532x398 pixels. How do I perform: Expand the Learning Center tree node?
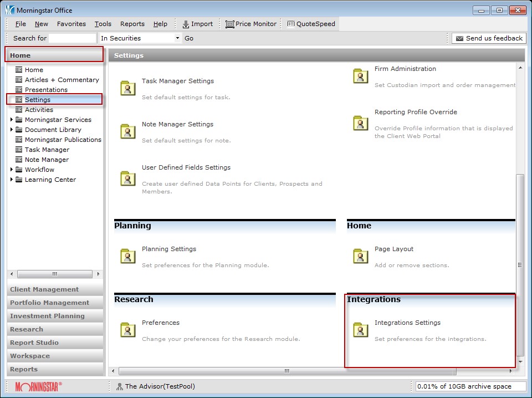pos(12,180)
